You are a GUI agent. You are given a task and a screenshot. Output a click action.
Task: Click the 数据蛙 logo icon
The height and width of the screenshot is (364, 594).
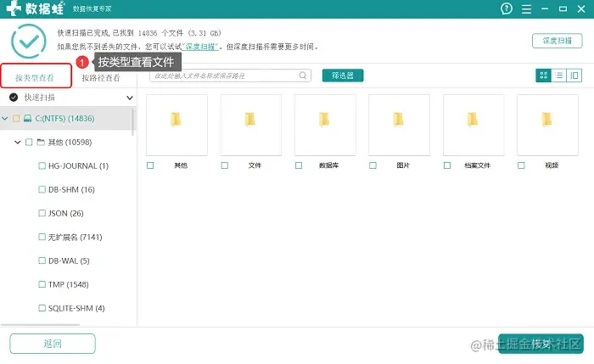click(x=14, y=8)
